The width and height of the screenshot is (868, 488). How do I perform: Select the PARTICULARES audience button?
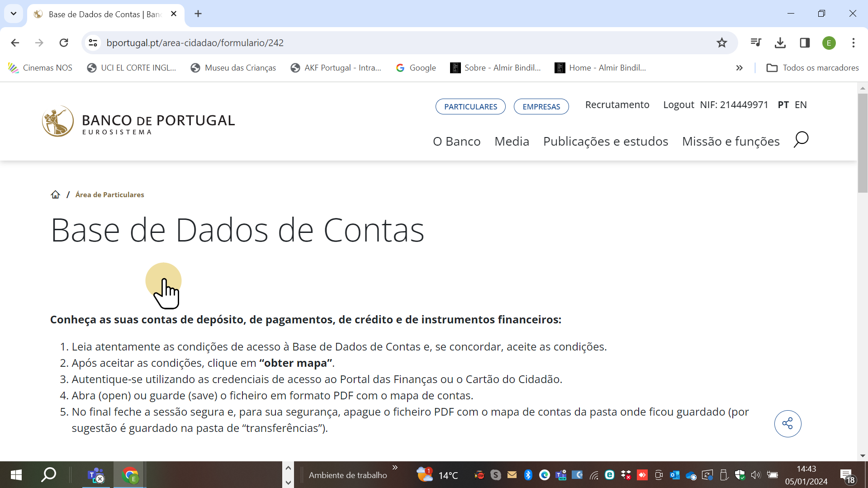(x=470, y=107)
